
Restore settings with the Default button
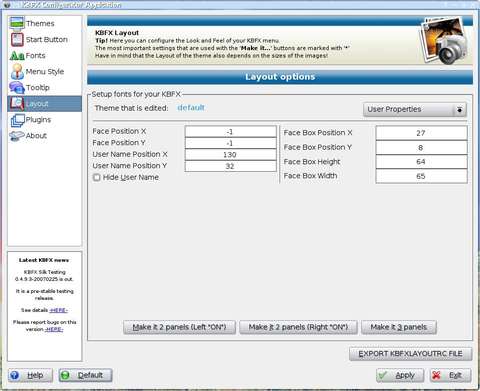click(x=85, y=375)
